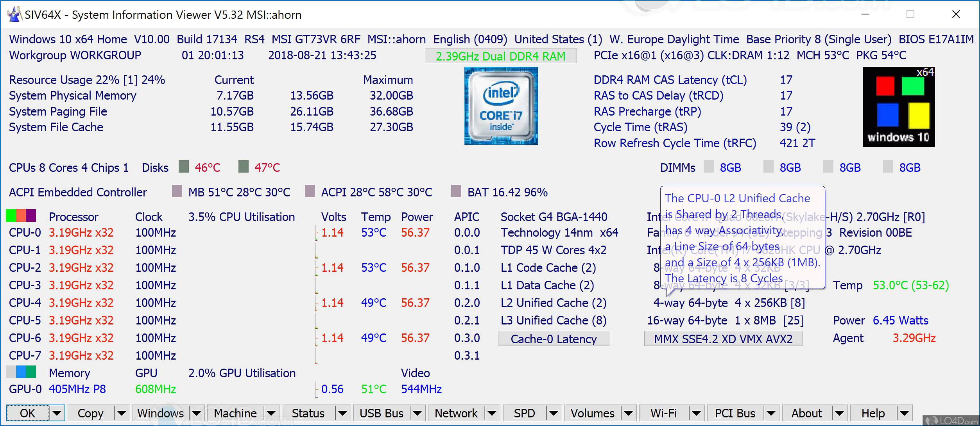The width and height of the screenshot is (980, 426).
Task: Click the SIV wizard icon in the title bar
Action: click(x=14, y=14)
